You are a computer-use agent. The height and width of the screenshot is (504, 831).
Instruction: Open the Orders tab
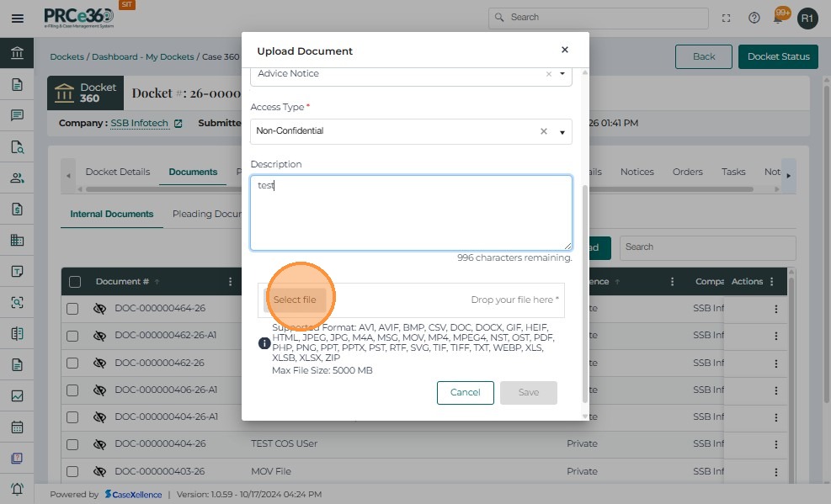687,172
